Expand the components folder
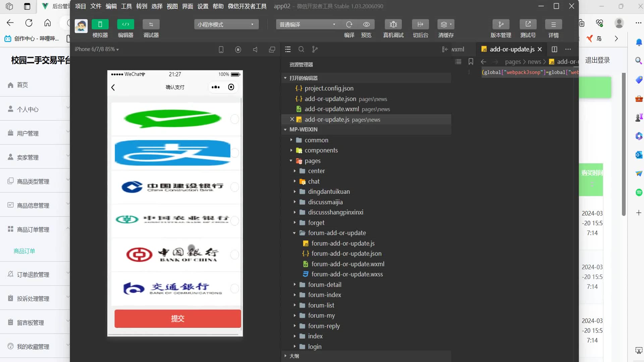This screenshot has width=644, height=362. click(x=291, y=150)
